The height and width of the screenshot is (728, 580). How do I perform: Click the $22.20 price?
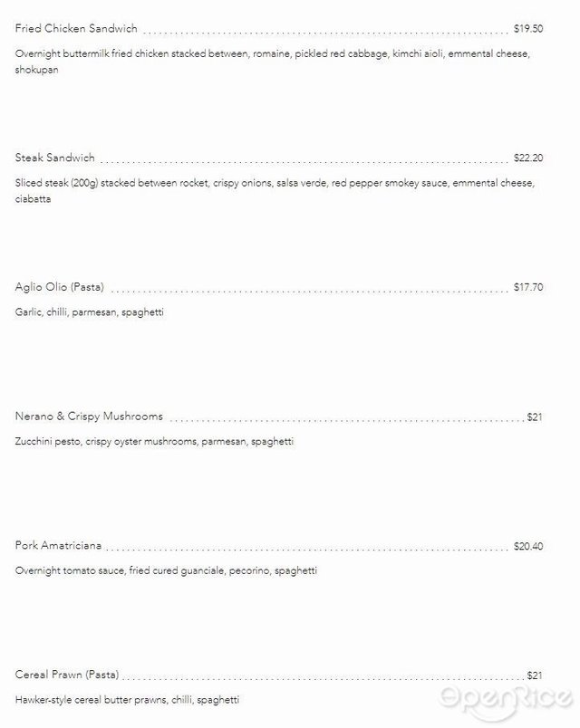(x=528, y=158)
